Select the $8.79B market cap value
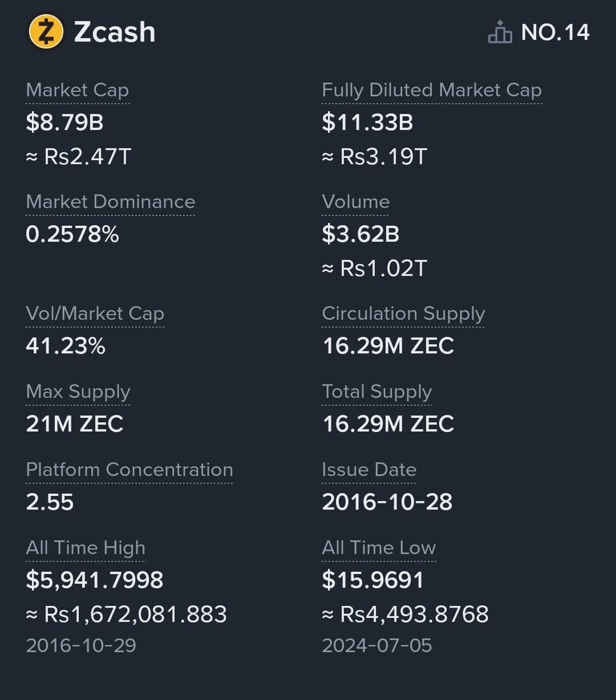 click(x=64, y=123)
